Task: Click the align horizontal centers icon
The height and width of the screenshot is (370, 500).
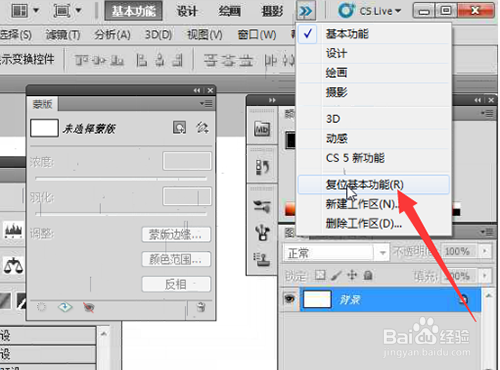Action: click(x=160, y=61)
